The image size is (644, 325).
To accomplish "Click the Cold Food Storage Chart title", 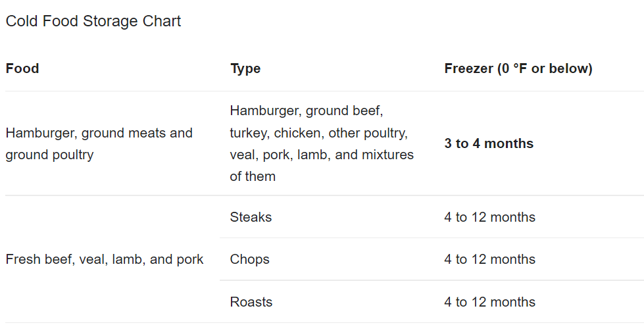I will click(x=93, y=21).
